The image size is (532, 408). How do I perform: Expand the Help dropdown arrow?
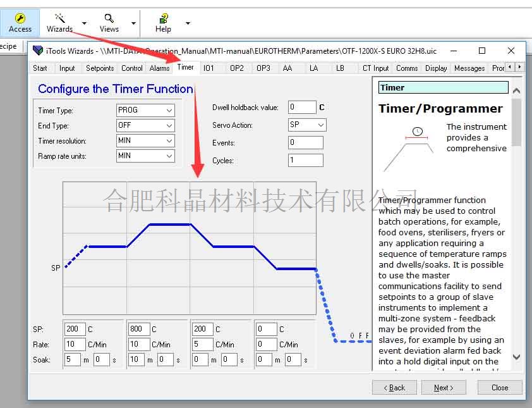188,23
